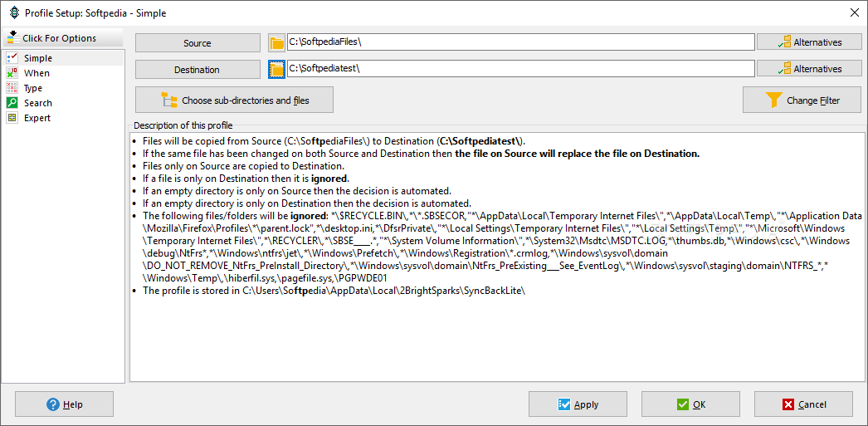
Task: Browse for Destination folder icon
Action: tap(276, 69)
